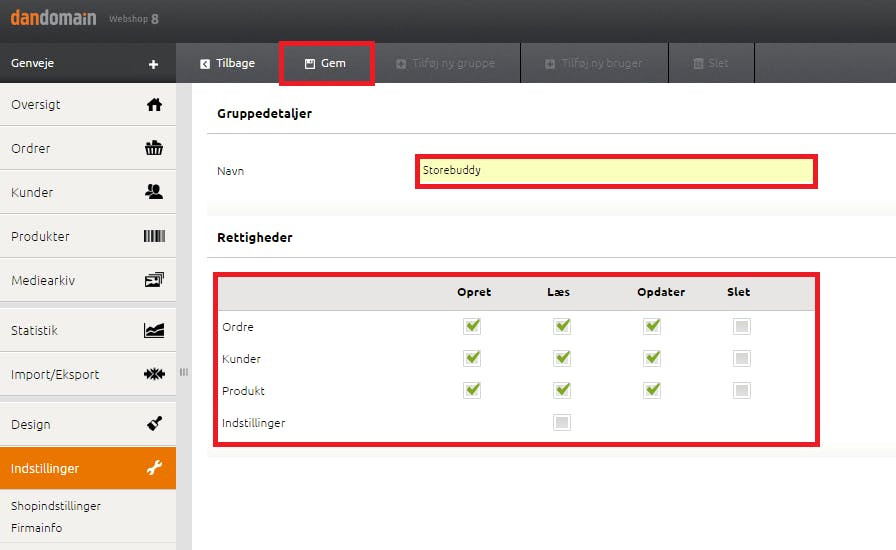Click the Tilføj ny bruger plus icon
Image resolution: width=896 pixels, height=550 pixels.
click(x=550, y=64)
